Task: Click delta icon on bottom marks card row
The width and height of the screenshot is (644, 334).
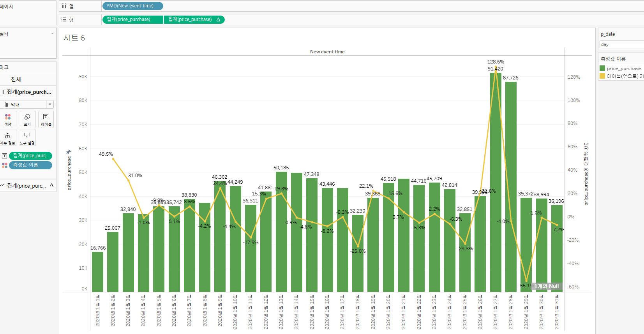Action: (x=51, y=186)
